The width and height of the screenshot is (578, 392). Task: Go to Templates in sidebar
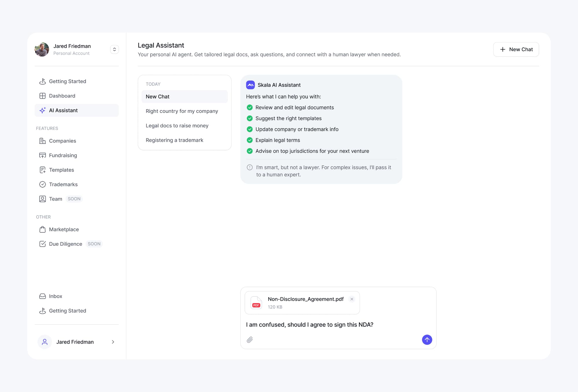(61, 170)
